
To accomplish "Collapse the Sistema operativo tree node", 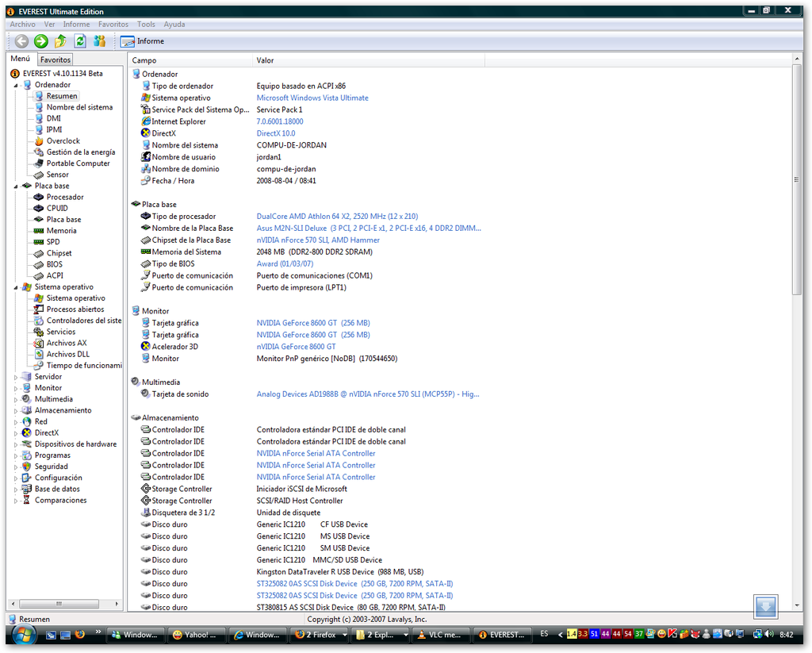I will pyautogui.click(x=16, y=287).
